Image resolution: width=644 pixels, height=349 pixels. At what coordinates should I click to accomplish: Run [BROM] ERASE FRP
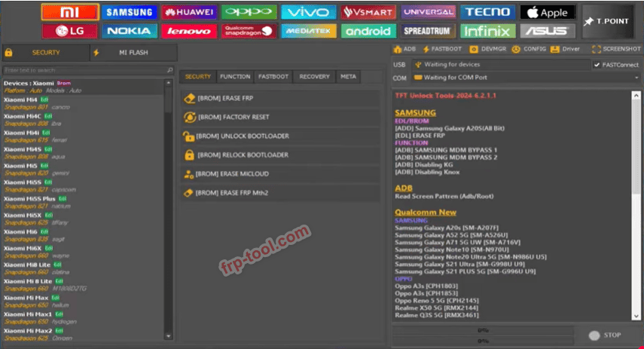(280, 98)
